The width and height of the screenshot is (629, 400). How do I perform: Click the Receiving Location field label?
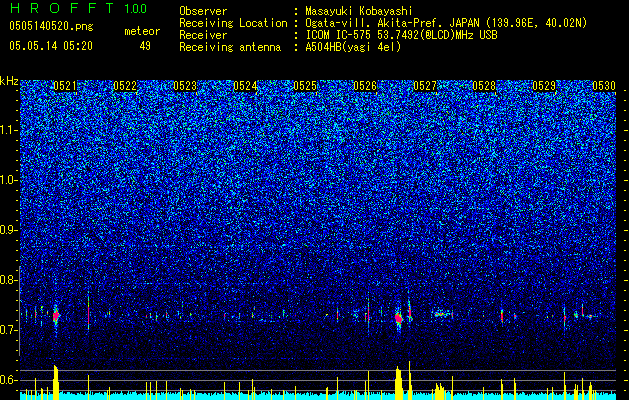233,23
